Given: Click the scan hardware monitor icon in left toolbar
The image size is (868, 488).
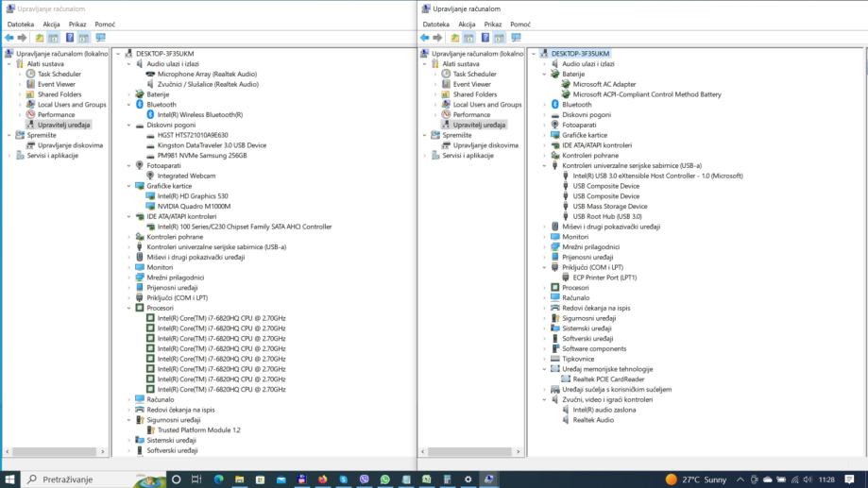Looking at the screenshot, I should 100,38.
